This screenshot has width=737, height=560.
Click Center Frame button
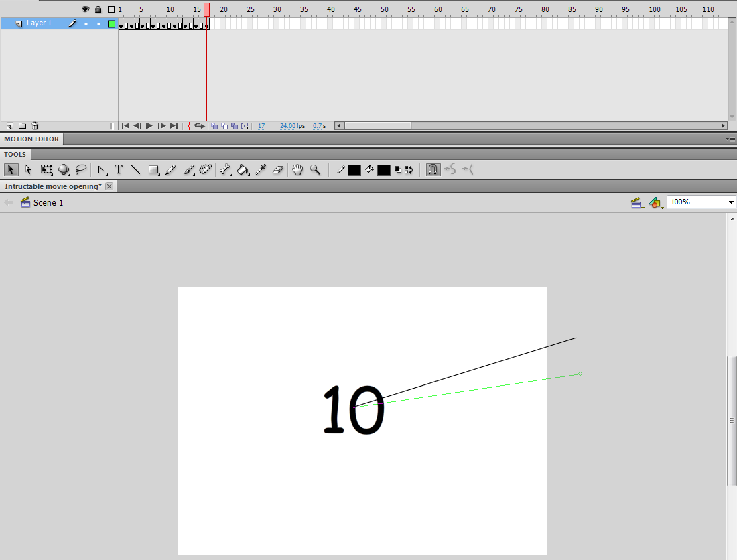coord(189,126)
